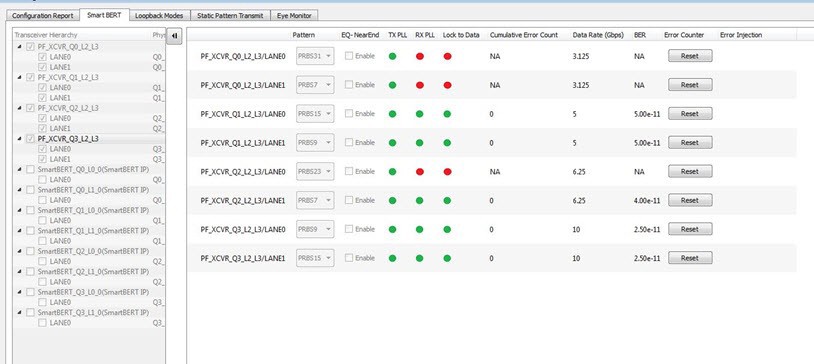Click Lock to Data red indicator for Q2 LANE0
This screenshot has width=814, height=364.
447,171
